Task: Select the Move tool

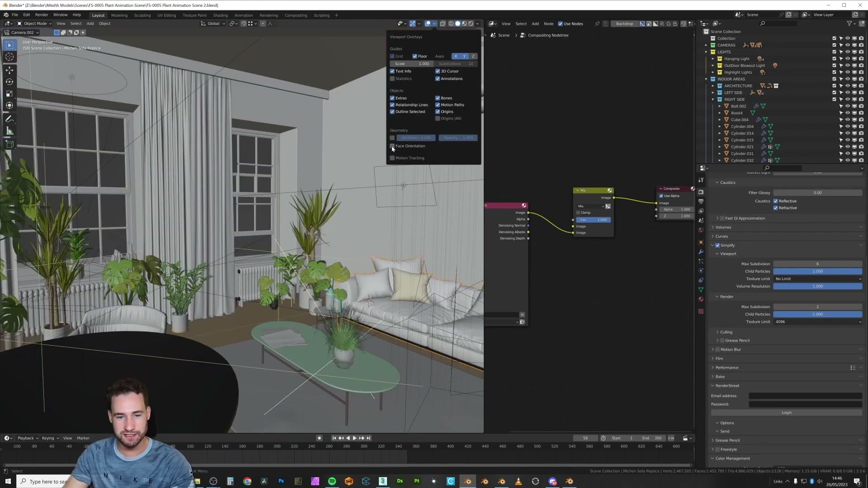Action: coord(9,70)
